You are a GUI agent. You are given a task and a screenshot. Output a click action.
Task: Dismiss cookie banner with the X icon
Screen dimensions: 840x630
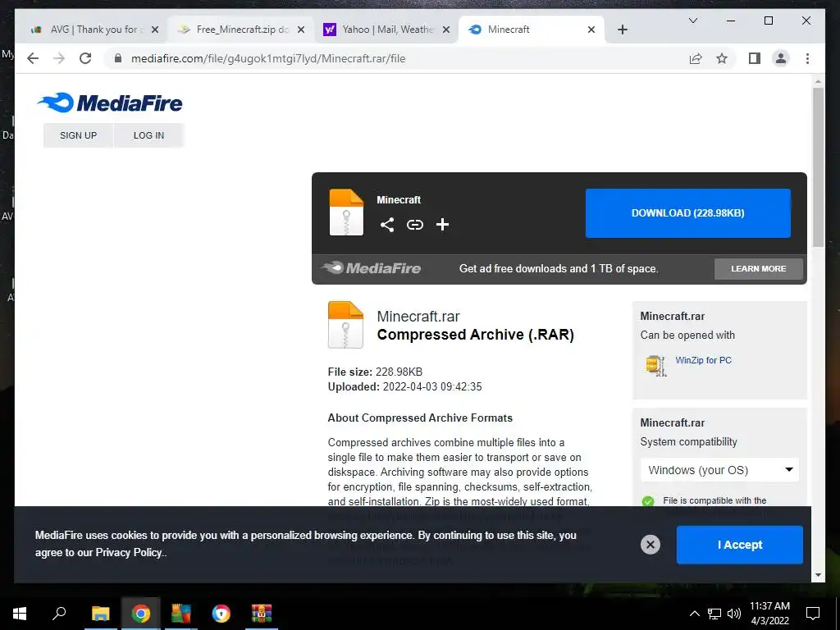pyautogui.click(x=651, y=545)
